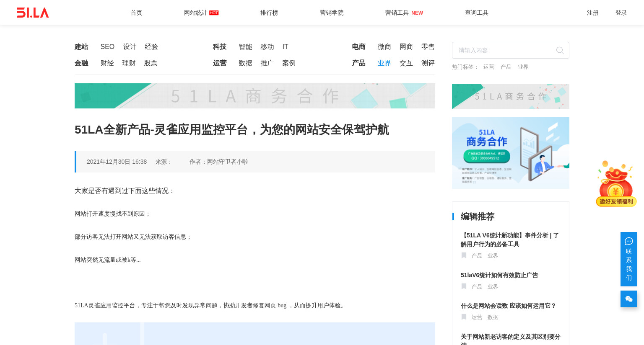Select the 理财 subcategory
The height and width of the screenshot is (345, 644).
coord(129,63)
